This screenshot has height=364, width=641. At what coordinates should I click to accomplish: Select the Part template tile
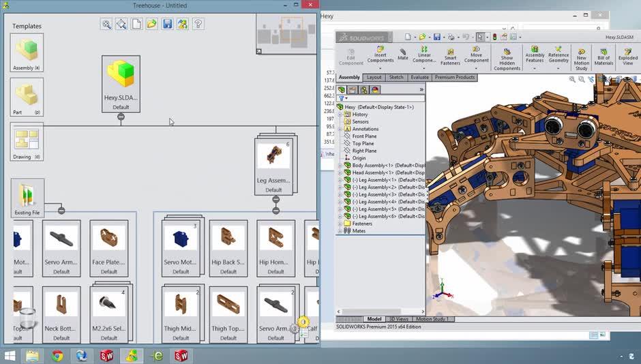27,96
